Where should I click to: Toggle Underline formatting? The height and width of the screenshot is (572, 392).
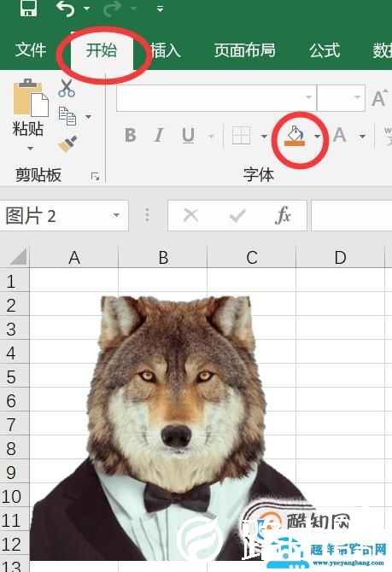(188, 136)
